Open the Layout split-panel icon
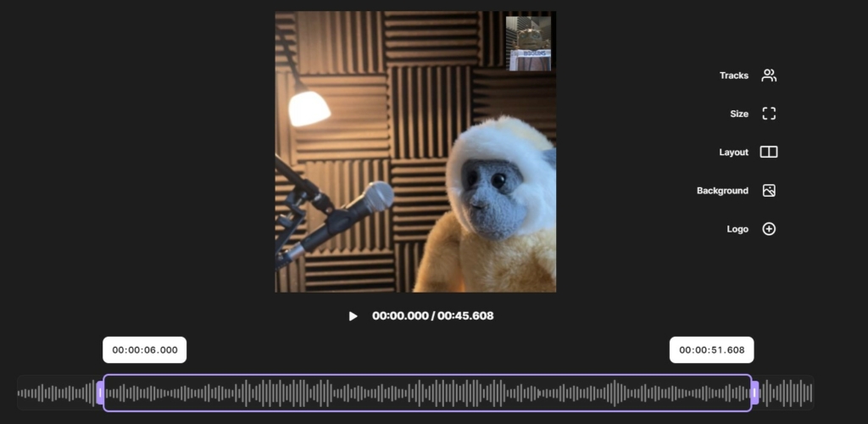This screenshot has height=424, width=868. click(x=769, y=152)
